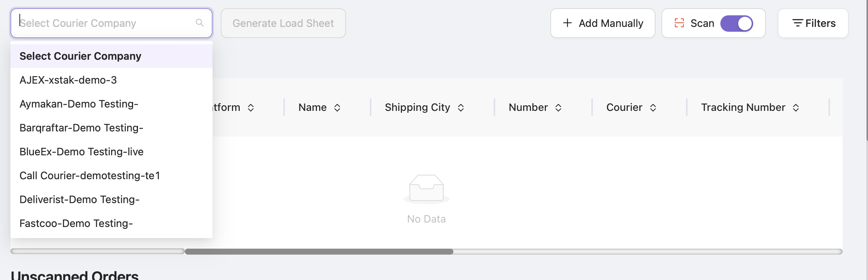Click the plus icon on Add Manually
The height and width of the screenshot is (280, 868).
[567, 23]
